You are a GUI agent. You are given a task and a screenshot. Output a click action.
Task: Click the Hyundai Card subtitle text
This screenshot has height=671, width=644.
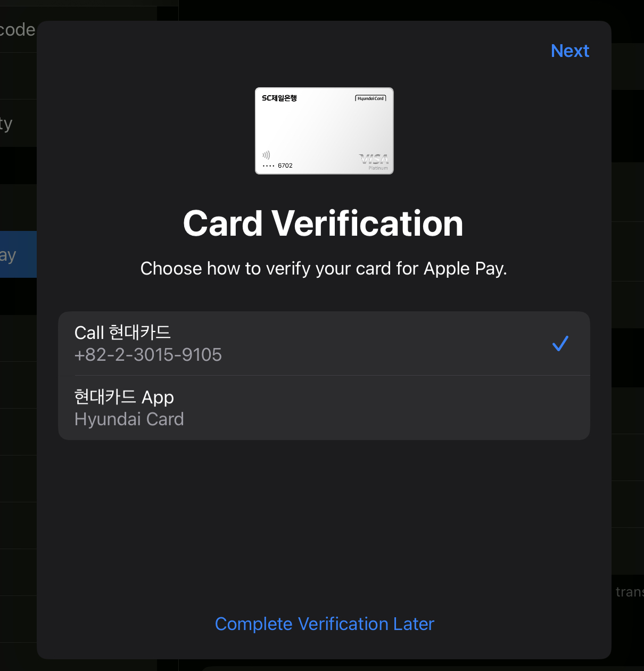[x=129, y=419]
